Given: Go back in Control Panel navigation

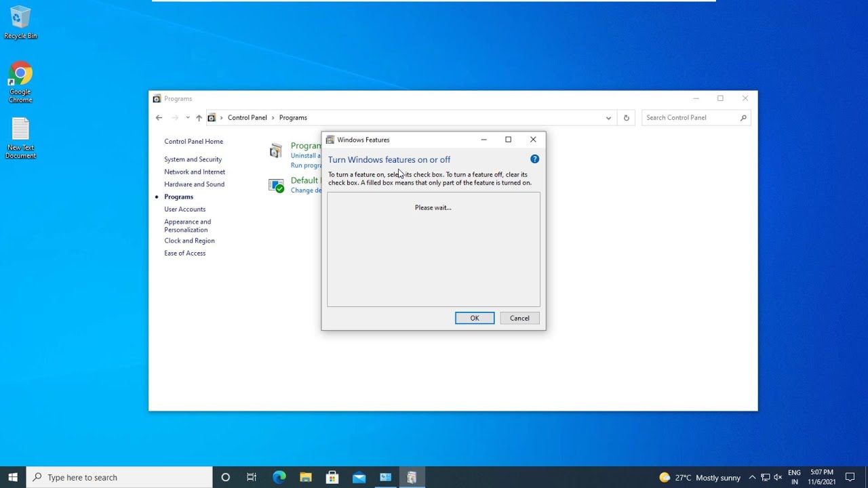Looking at the screenshot, I should tap(159, 117).
